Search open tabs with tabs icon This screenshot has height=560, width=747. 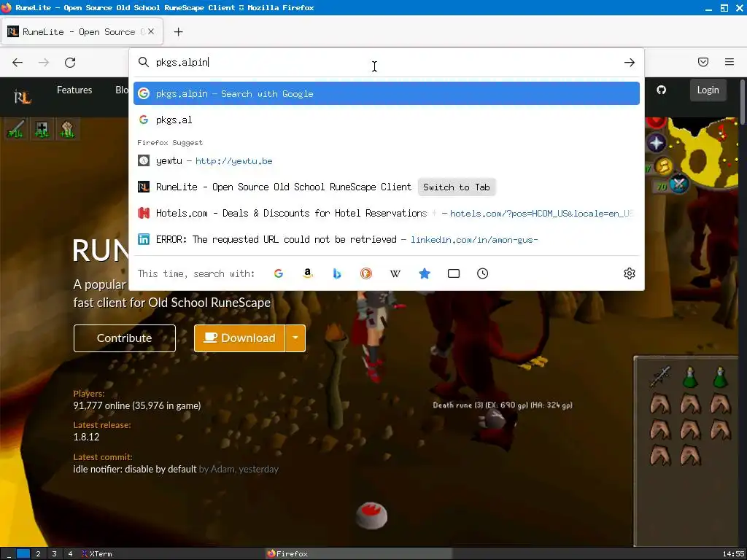click(454, 273)
